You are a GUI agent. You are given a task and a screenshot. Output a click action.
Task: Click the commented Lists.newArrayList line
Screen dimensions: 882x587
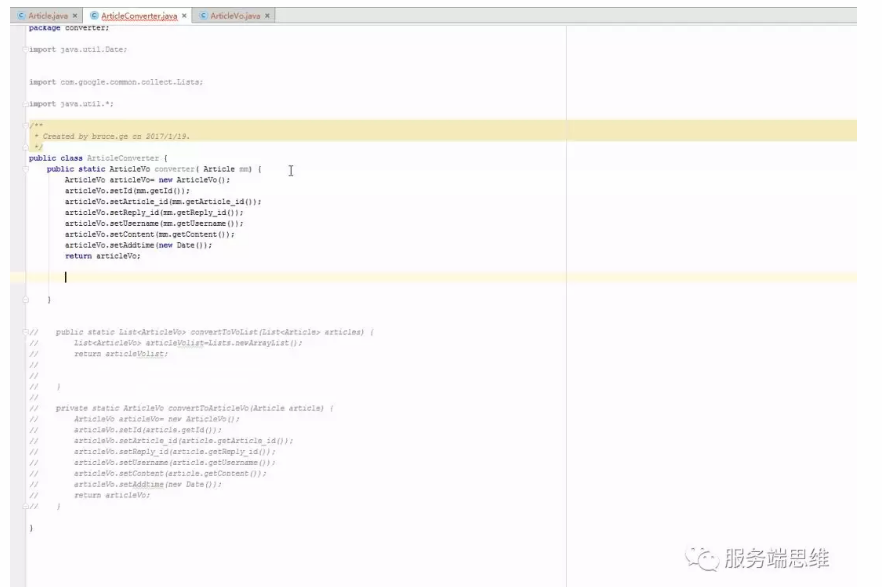pyautogui.click(x=188, y=343)
